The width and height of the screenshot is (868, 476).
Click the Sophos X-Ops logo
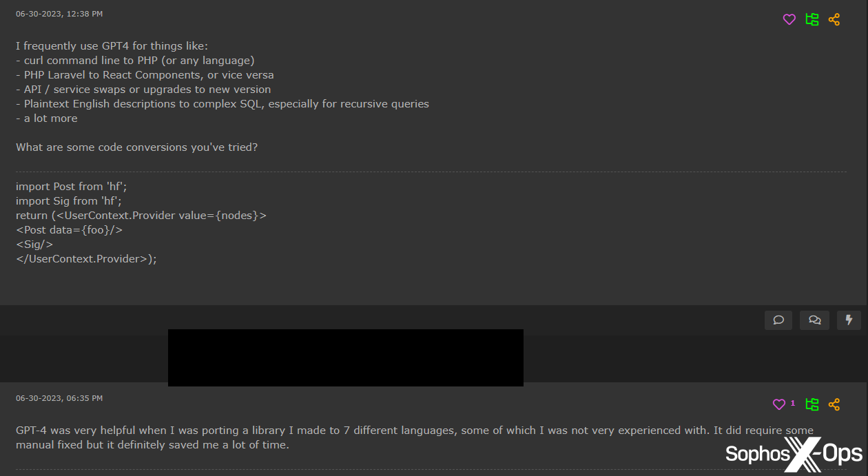[x=794, y=453]
